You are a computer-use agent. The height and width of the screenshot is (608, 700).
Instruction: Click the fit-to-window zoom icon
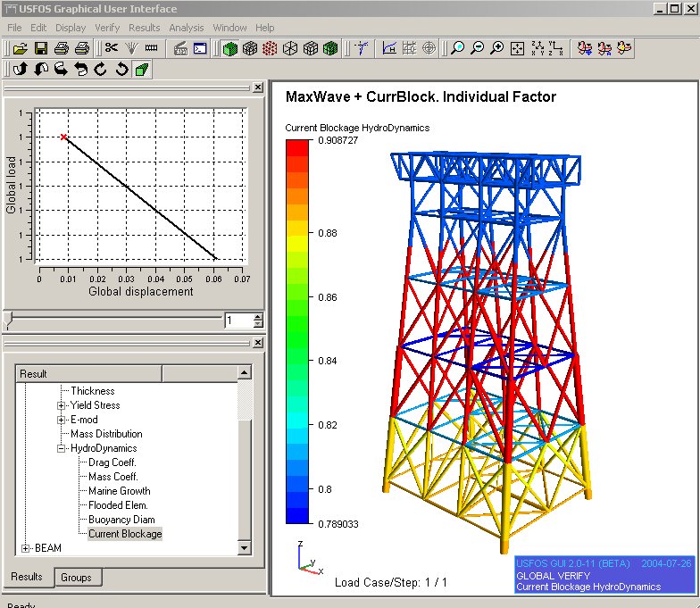pyautogui.click(x=517, y=48)
